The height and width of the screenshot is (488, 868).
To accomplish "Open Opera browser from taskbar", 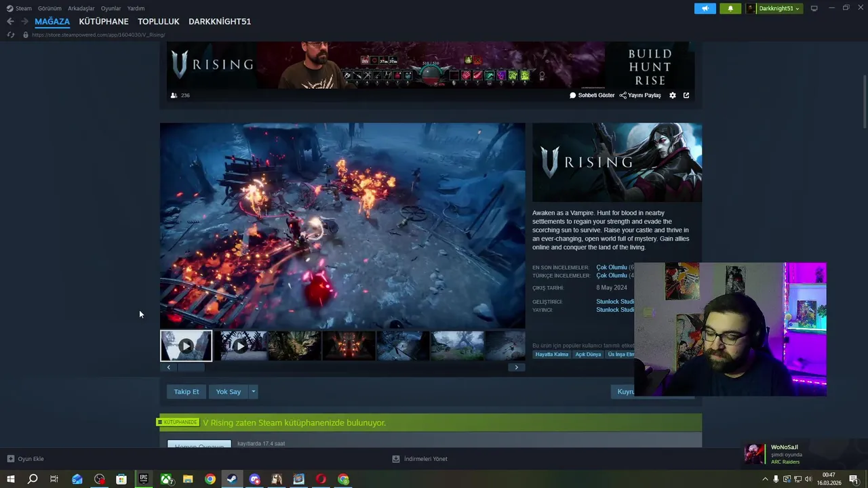I will (x=321, y=479).
